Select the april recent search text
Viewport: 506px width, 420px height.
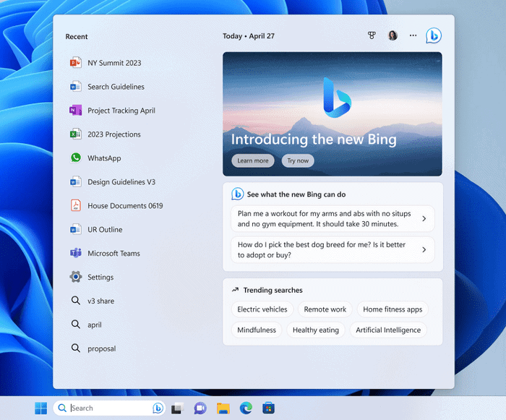95,325
